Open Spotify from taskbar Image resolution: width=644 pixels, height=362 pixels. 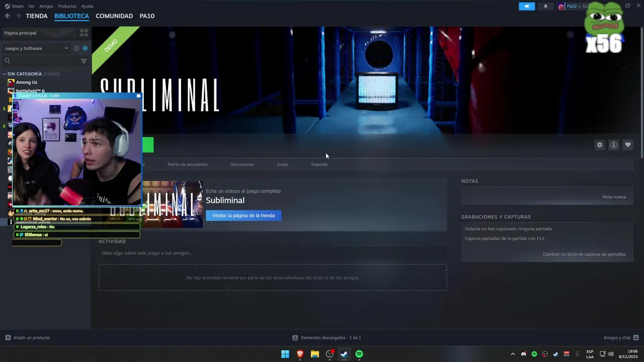(x=359, y=354)
